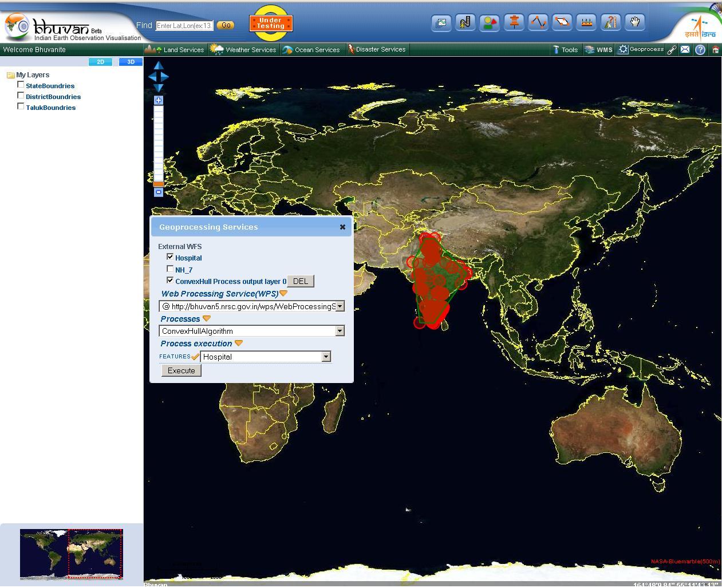Switch to 3D view
Viewport: 722px width, 588px height.
pyautogui.click(x=131, y=62)
